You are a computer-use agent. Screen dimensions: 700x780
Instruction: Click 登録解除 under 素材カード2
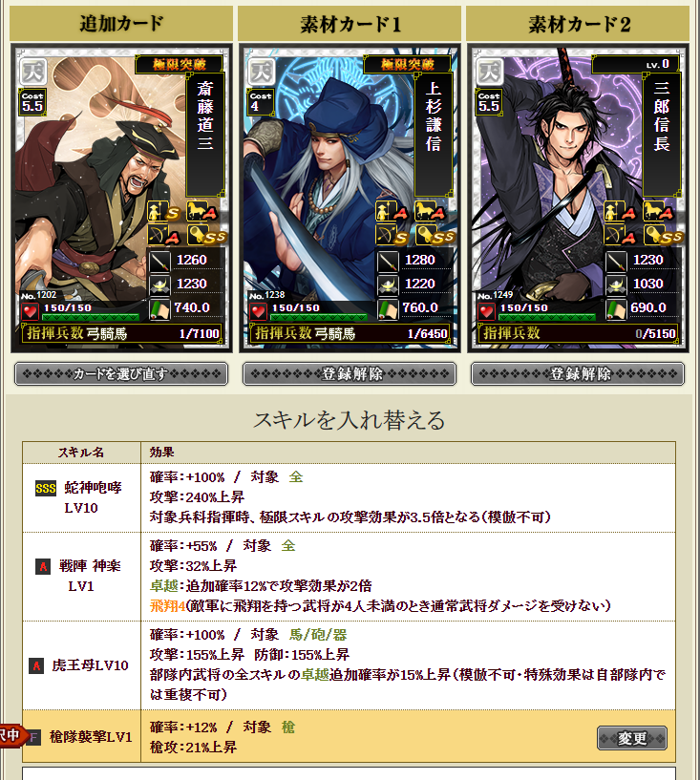click(x=578, y=374)
